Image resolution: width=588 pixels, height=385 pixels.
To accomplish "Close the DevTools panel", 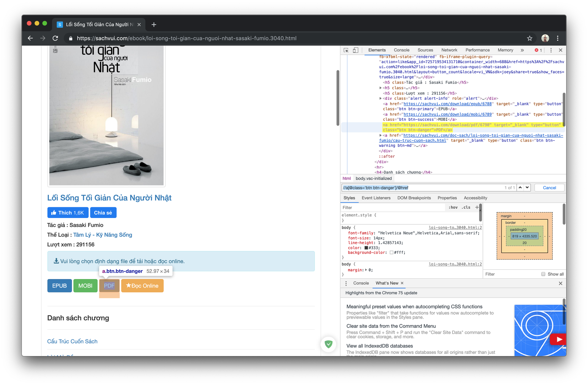I will [x=561, y=50].
